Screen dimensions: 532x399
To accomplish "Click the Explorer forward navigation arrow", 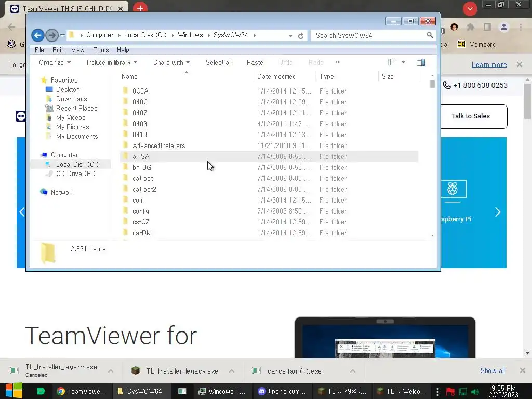I will (51, 35).
